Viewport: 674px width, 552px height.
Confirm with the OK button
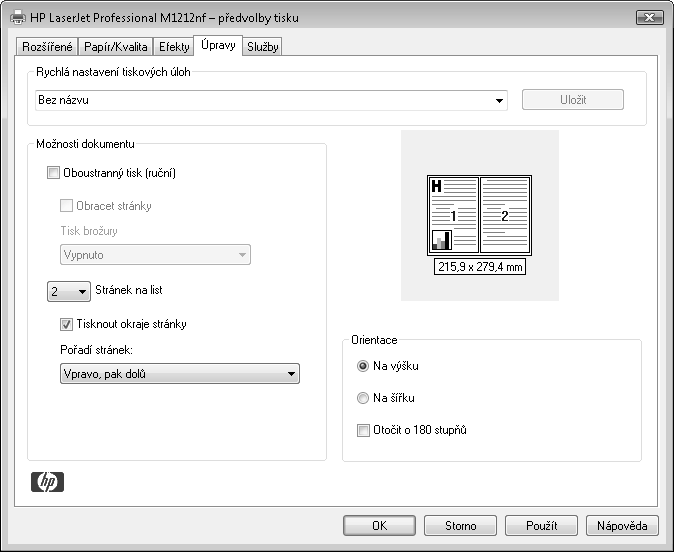tap(380, 525)
